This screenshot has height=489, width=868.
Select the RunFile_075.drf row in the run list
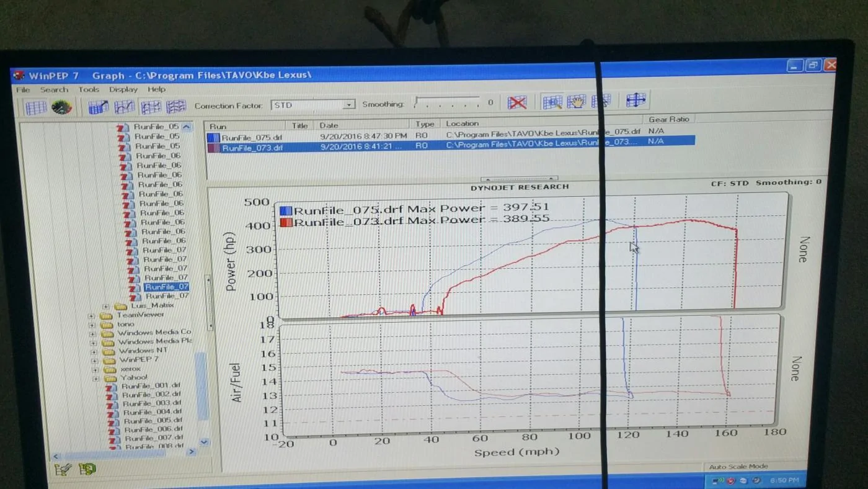tap(451, 135)
